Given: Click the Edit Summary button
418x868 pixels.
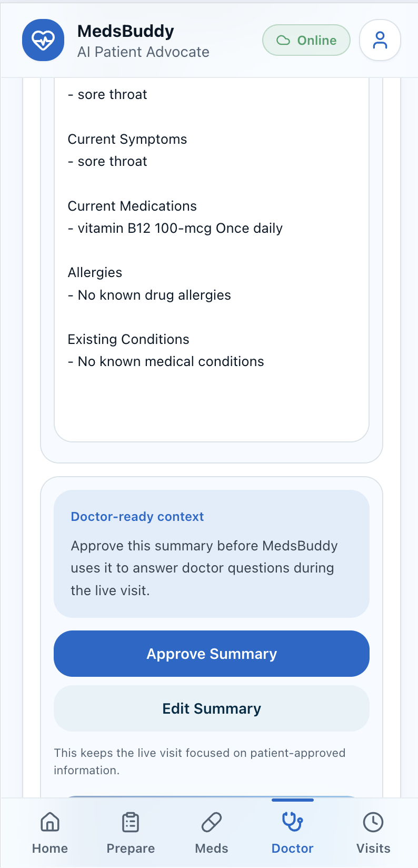Looking at the screenshot, I should point(212,708).
